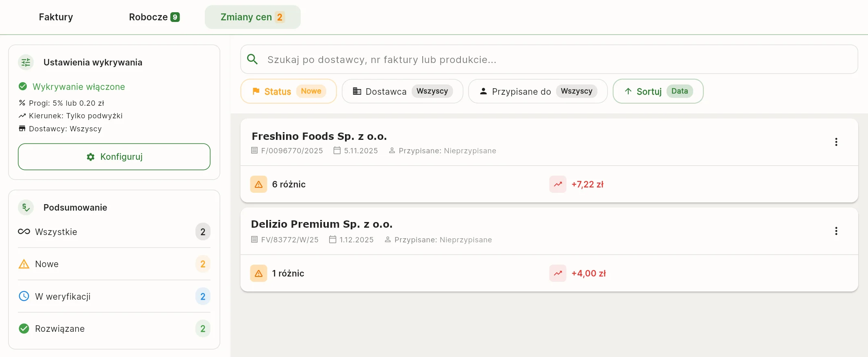Show W weryfikacji items
Image resolution: width=868 pixels, height=357 pixels.
coord(114,296)
